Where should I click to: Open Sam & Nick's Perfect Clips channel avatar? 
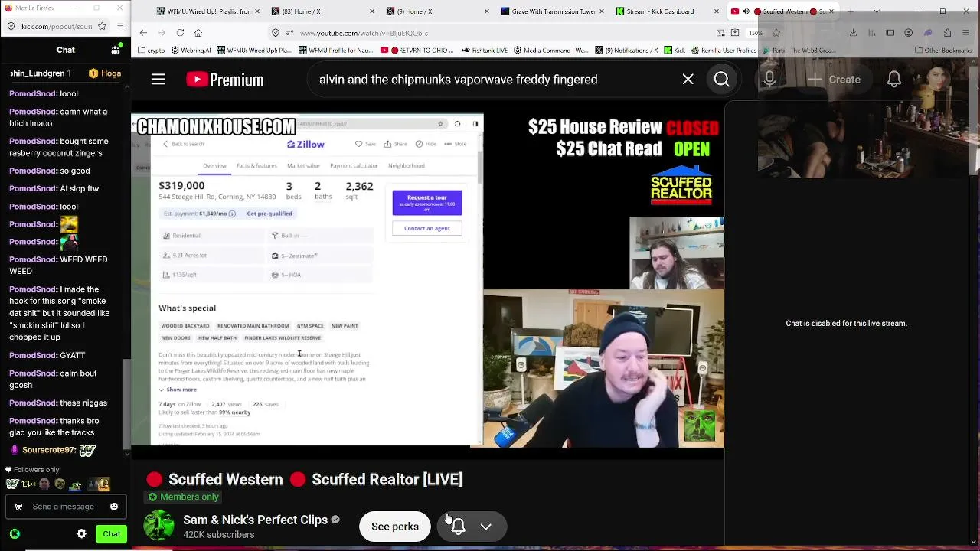point(159,527)
